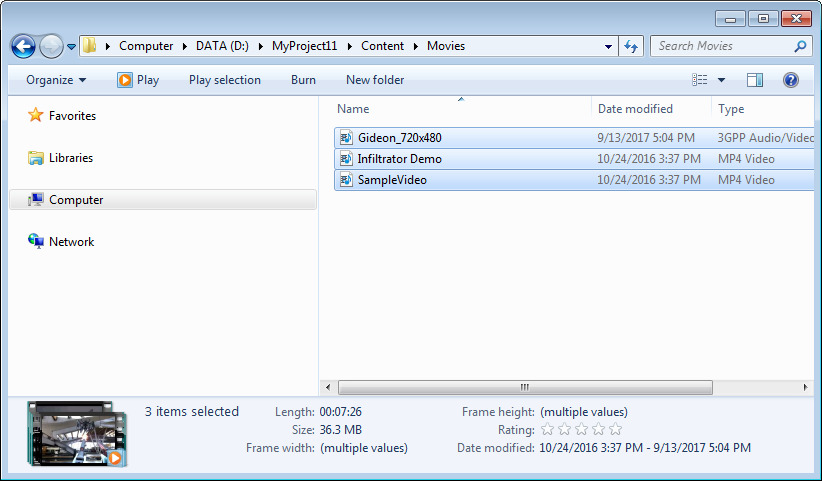This screenshot has width=822, height=481.
Task: Click the video thumbnail in details pane
Action: tap(77, 434)
